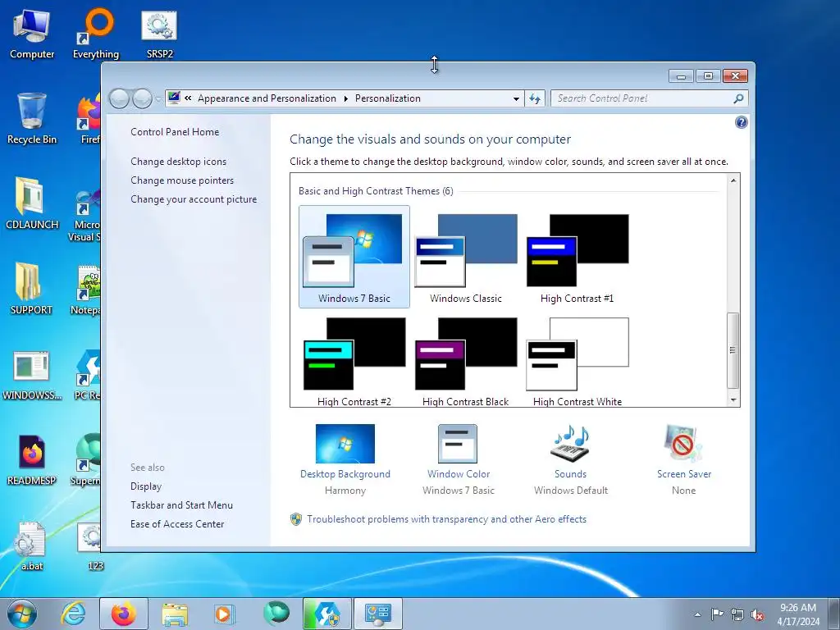
Task: Open Change mouse pointers link
Action: [182, 180]
